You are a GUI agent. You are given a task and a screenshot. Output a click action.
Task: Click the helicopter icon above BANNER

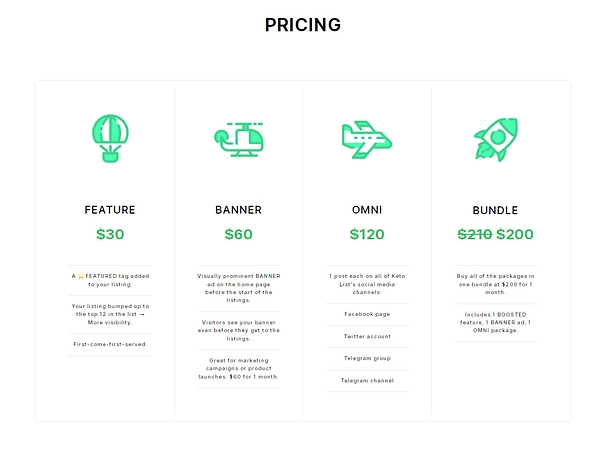[239, 139]
